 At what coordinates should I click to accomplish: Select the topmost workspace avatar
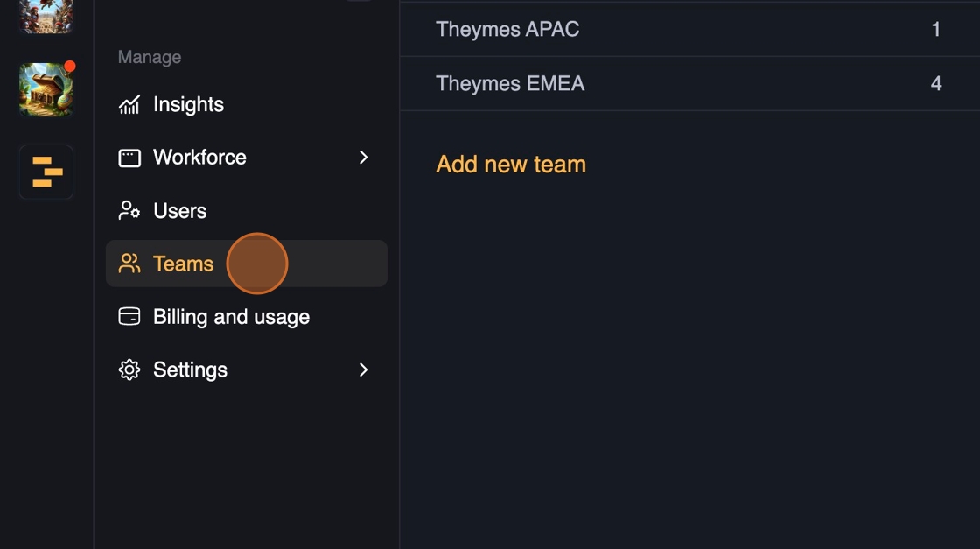coord(46,15)
